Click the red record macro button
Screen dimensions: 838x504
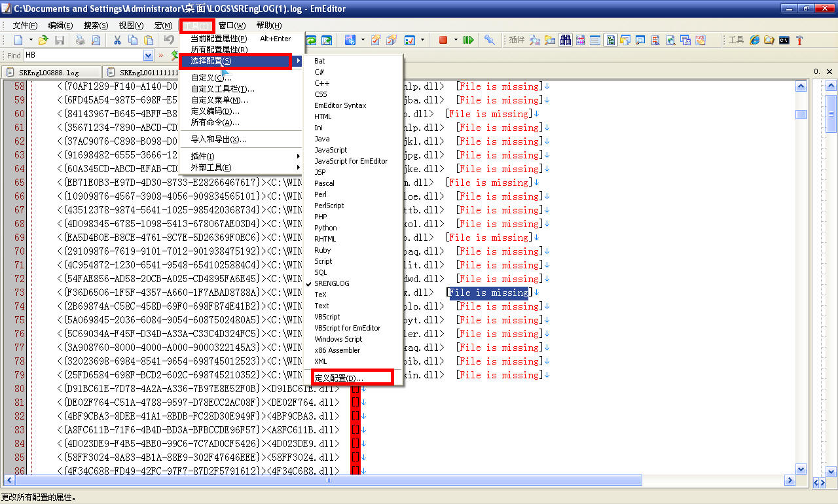tap(443, 41)
